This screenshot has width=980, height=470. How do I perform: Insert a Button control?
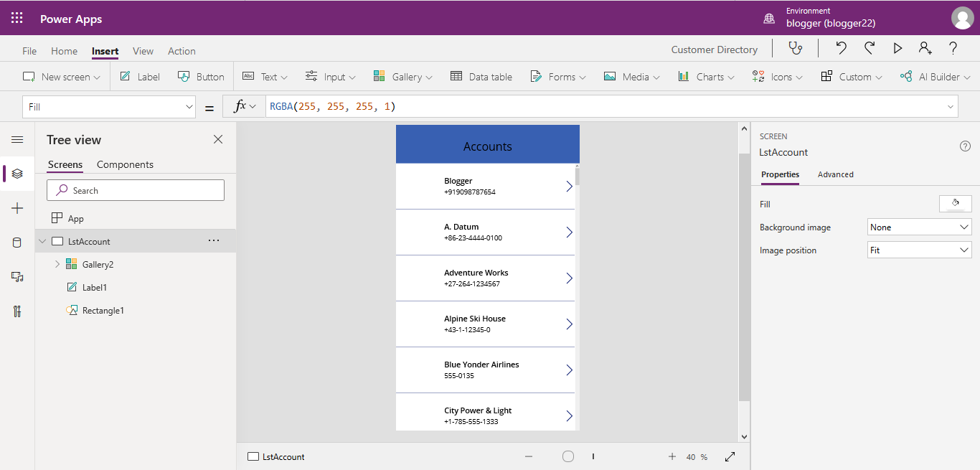point(201,77)
